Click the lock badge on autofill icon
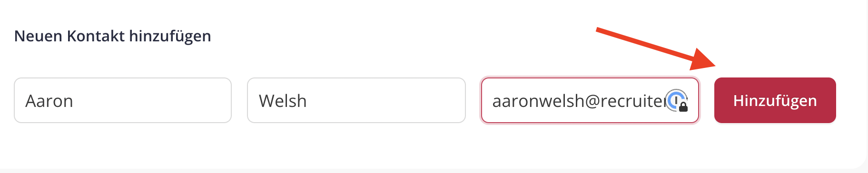Image resolution: width=868 pixels, height=173 pixels. [x=683, y=106]
